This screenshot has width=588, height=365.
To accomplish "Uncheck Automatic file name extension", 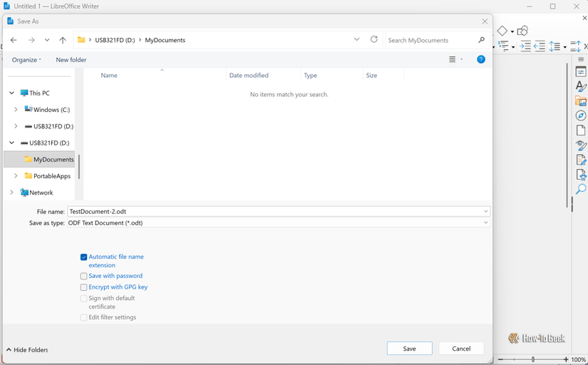I will [x=83, y=257].
